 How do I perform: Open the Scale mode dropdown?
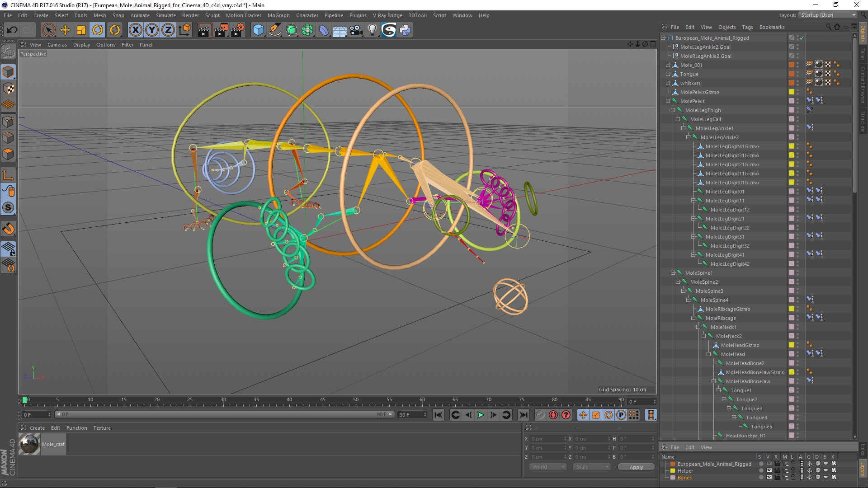[x=591, y=467]
